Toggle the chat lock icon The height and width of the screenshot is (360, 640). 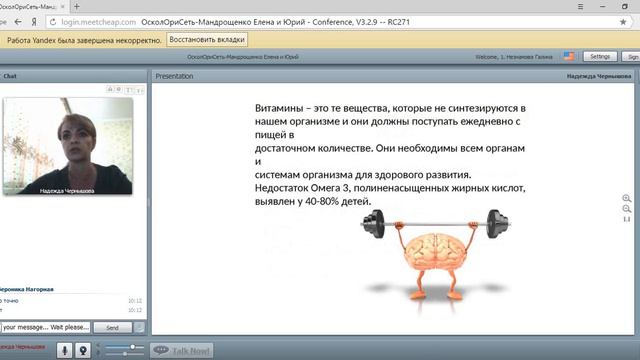click(x=110, y=89)
